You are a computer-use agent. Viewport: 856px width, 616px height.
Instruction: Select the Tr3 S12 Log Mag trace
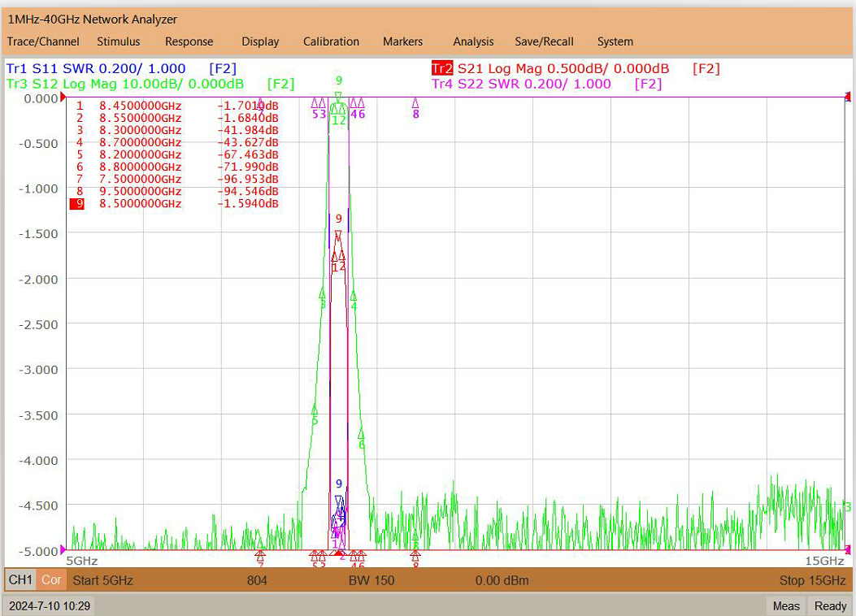pyautogui.click(x=150, y=84)
